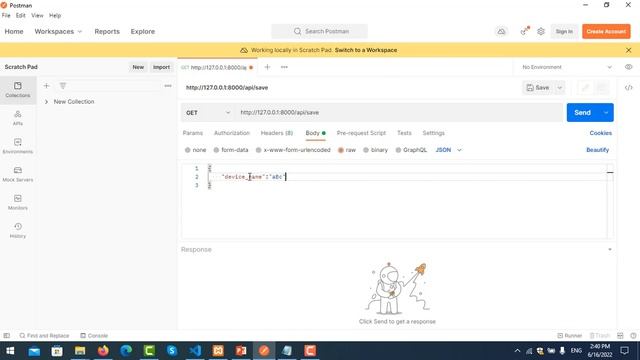
Task: Open the Send button arrow dropdown
Action: coord(606,113)
